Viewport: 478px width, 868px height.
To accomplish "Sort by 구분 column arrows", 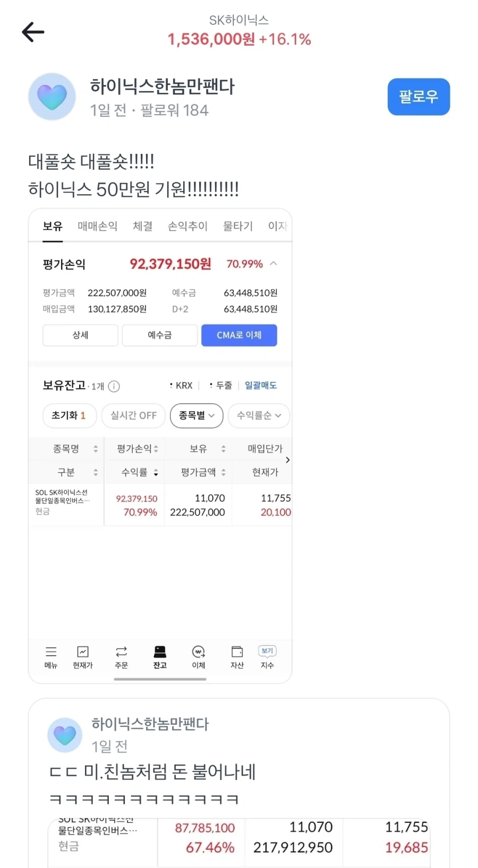I will point(96,472).
